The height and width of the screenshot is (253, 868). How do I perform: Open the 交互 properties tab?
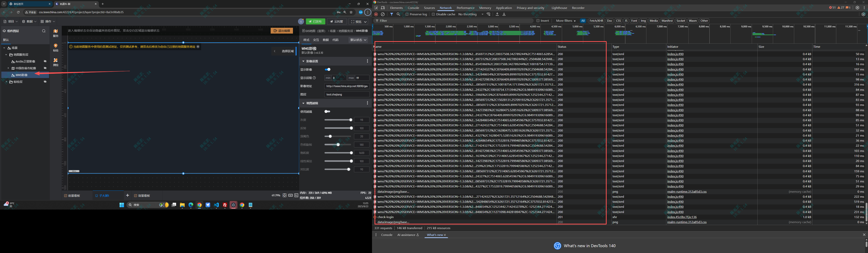[316, 40]
